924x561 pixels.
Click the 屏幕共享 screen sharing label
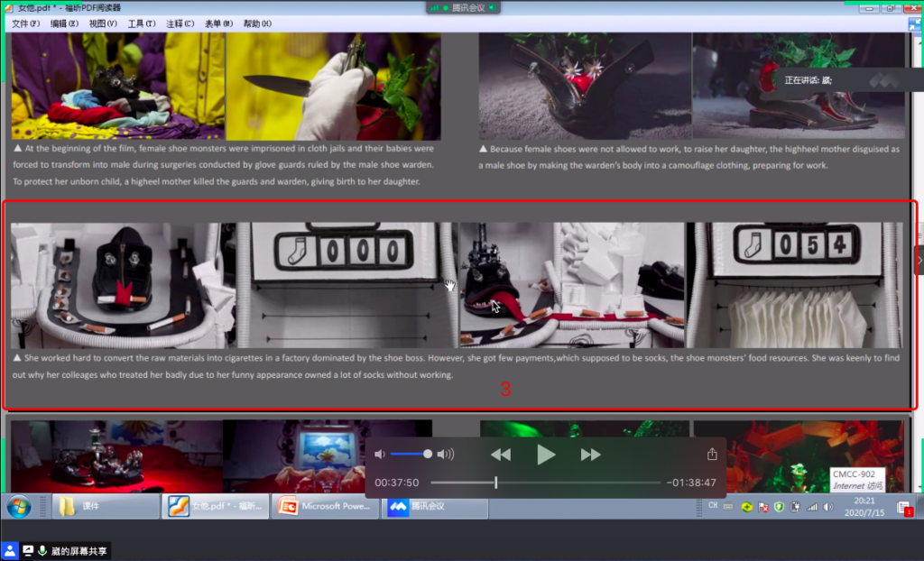pos(79,552)
